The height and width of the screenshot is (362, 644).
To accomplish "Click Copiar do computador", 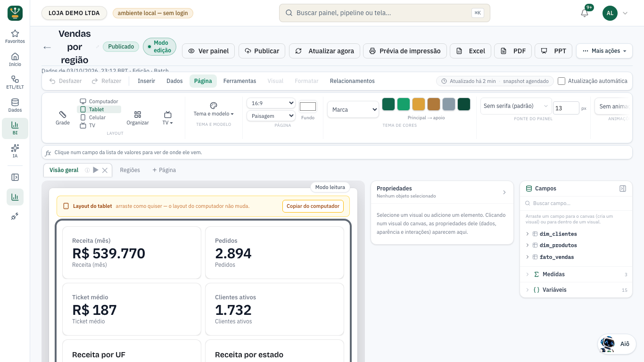I will coord(313,206).
